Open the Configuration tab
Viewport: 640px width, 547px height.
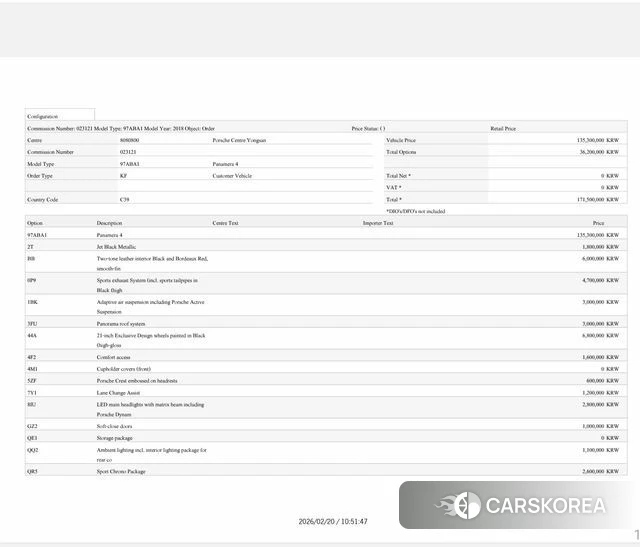coord(60,115)
